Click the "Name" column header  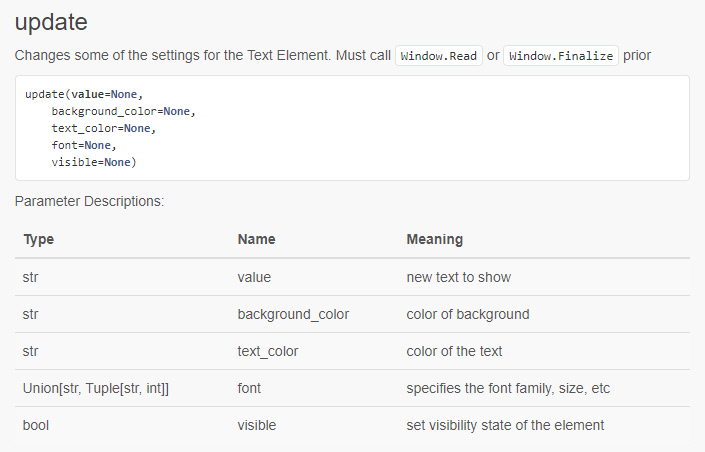click(256, 240)
